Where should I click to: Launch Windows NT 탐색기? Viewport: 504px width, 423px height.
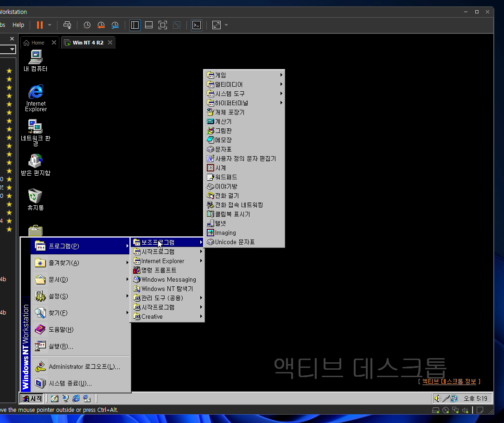167,289
